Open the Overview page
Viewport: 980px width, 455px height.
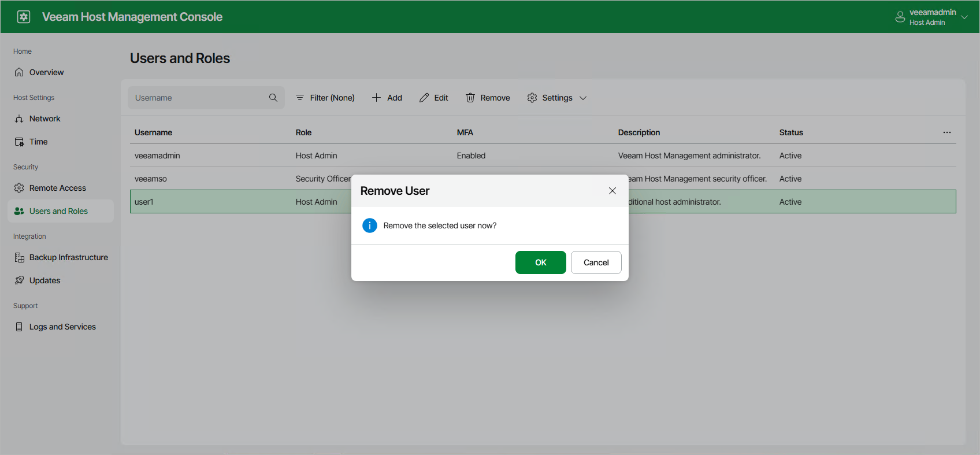(61, 72)
